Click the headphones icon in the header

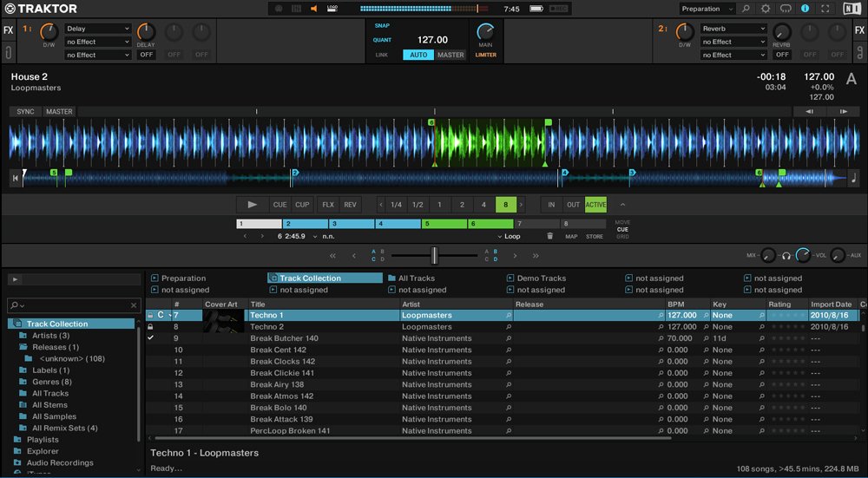click(786, 9)
